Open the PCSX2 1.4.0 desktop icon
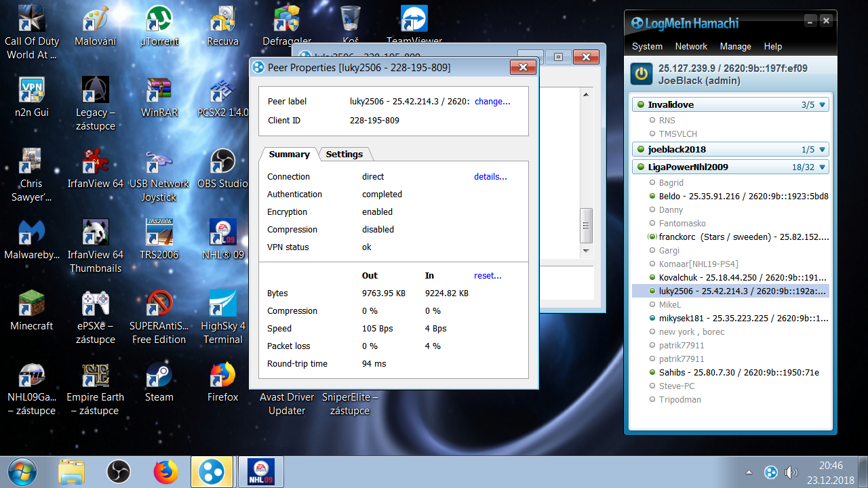The width and height of the screenshot is (868, 488). tap(223, 96)
